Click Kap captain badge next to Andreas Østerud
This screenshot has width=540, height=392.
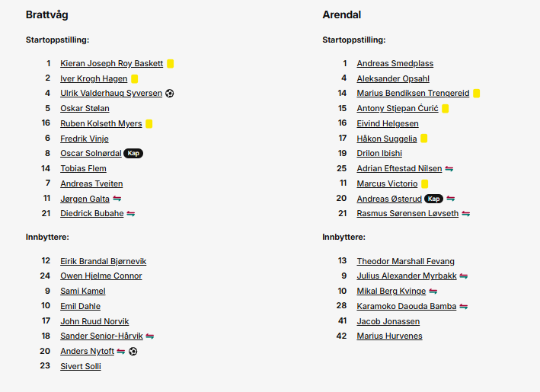point(433,199)
